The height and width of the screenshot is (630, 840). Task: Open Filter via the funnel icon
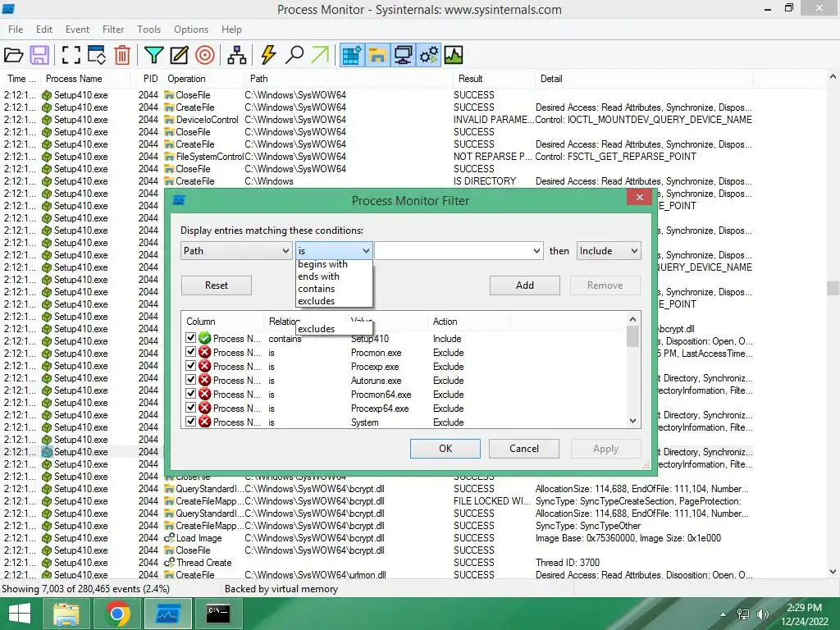tap(153, 55)
